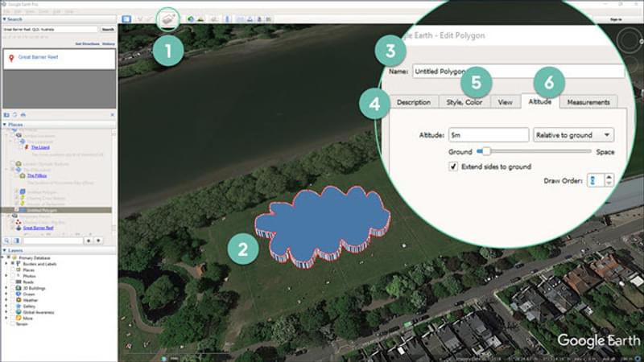Screen dimensions: 644x362
Task: Click the Add Polygon toolbar icon
Action: coord(169,18)
